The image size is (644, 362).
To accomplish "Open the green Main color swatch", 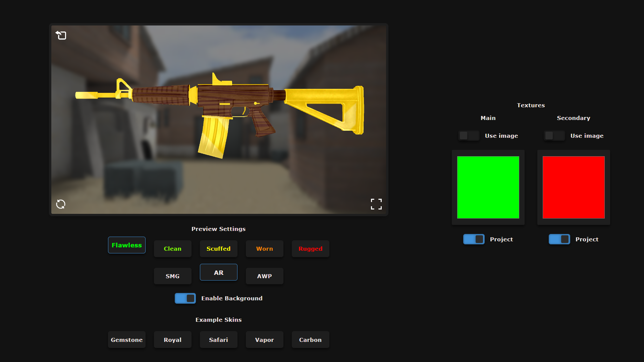I will click(488, 187).
